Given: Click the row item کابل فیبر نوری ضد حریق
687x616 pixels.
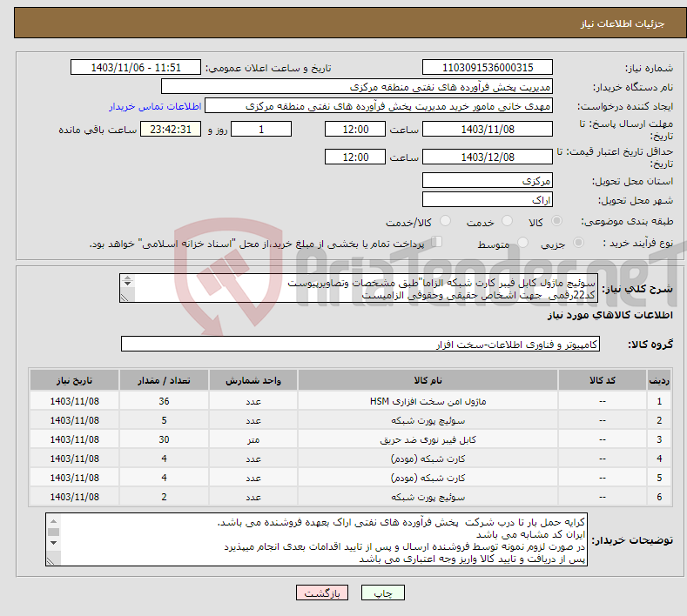Looking at the screenshot, I should pos(428,439).
